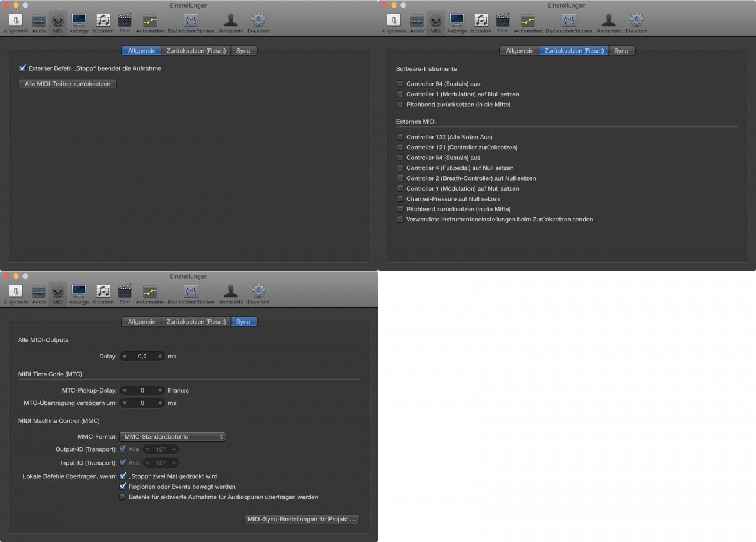Open Erweitert preferences in top-left window
756x542 pixels.
pyautogui.click(x=258, y=22)
